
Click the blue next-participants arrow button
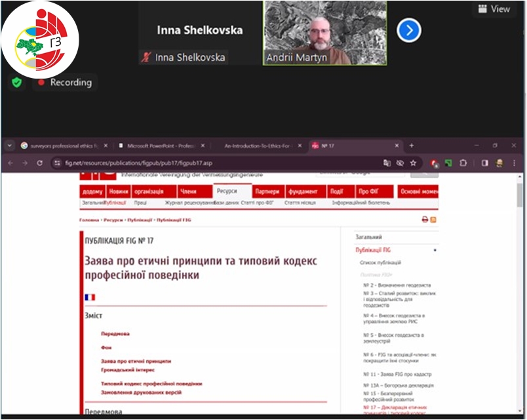click(x=409, y=31)
